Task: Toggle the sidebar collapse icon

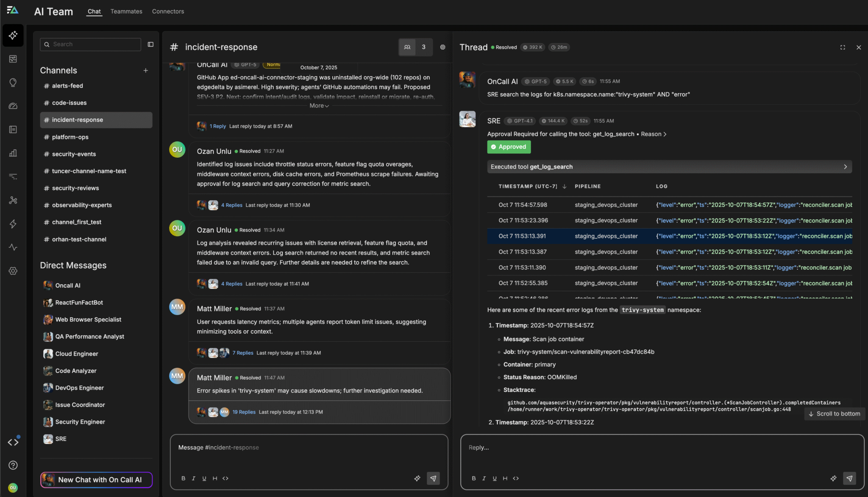Action: pos(150,45)
